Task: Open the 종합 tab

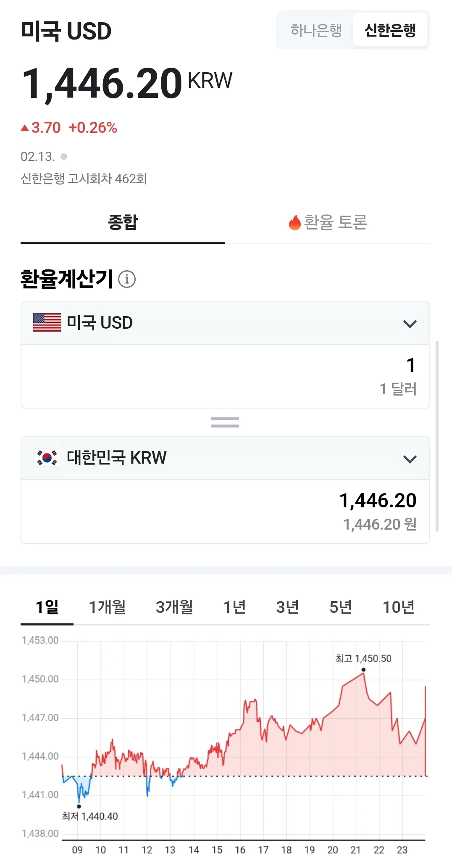Action: [x=123, y=222]
